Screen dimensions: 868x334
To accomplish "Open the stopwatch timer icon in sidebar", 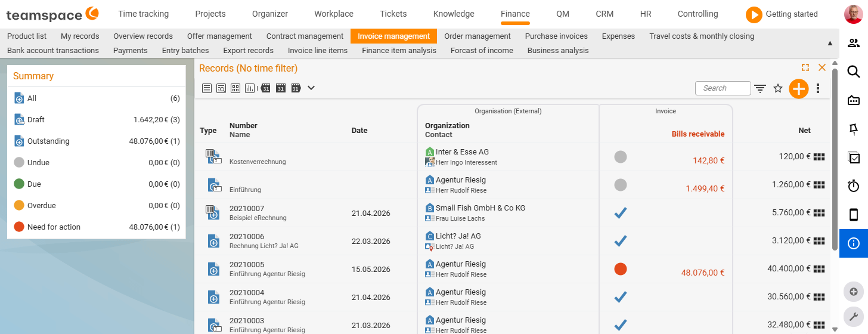I will pos(854,186).
